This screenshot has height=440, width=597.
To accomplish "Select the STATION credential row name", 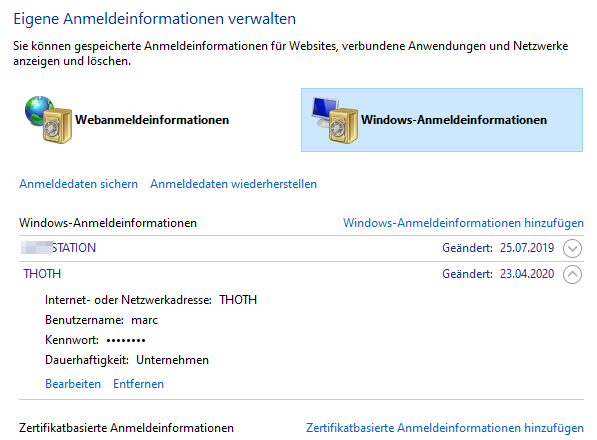I will pyautogui.click(x=58, y=248).
